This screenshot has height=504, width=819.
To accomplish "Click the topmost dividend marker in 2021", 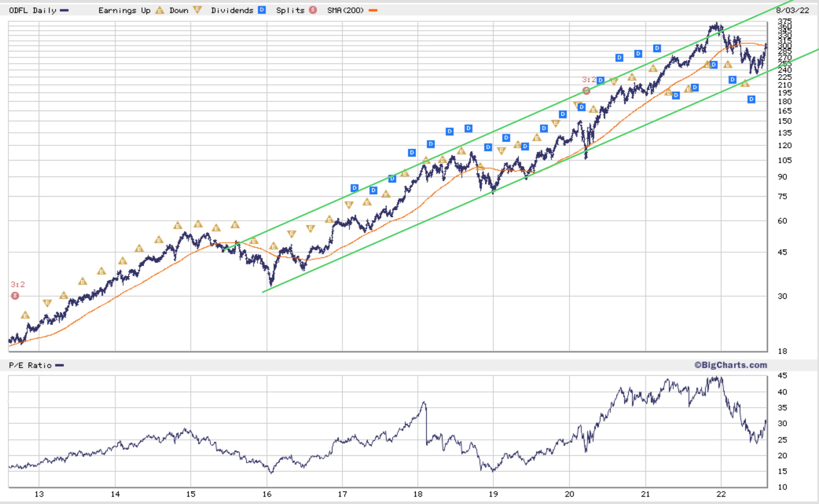I will point(657,48).
